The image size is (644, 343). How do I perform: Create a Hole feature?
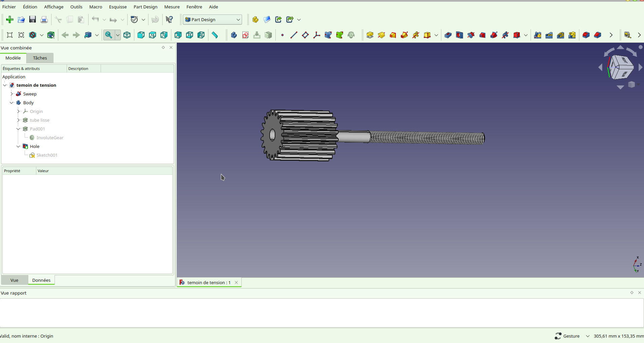click(460, 35)
